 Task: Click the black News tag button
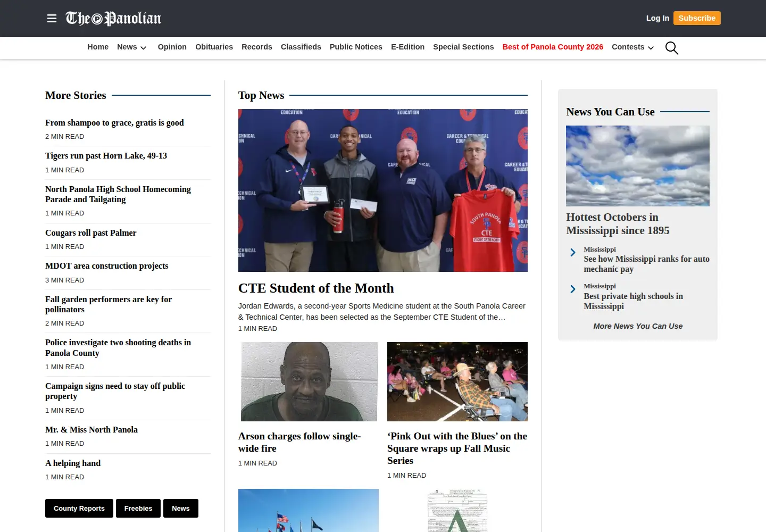181,509
